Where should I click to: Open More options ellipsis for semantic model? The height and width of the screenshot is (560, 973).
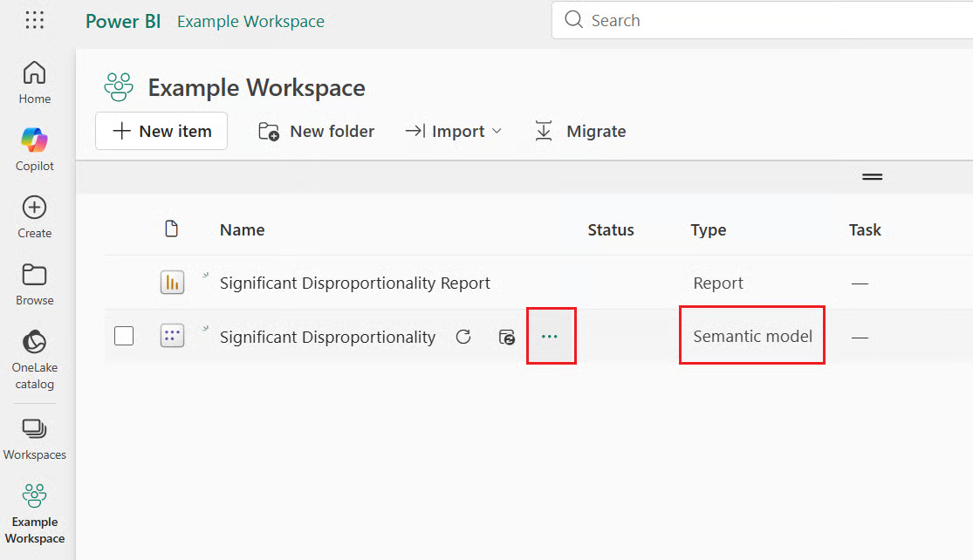pos(550,337)
